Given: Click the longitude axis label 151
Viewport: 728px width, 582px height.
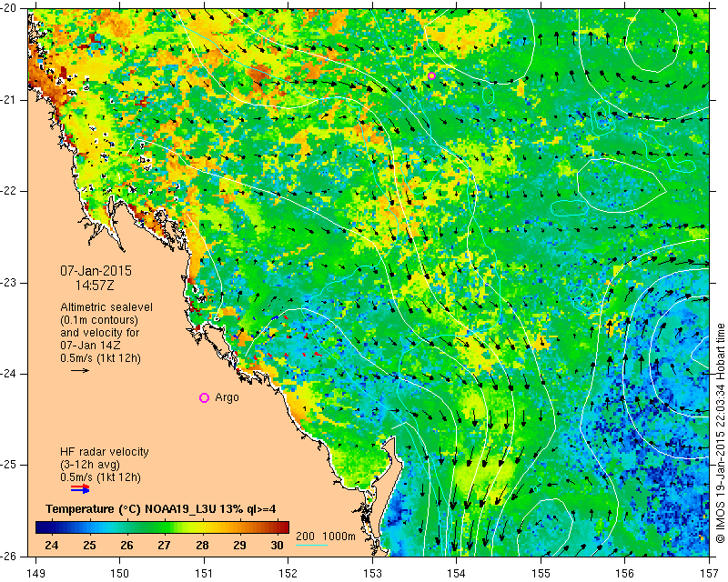Looking at the screenshot, I should 204,573.
